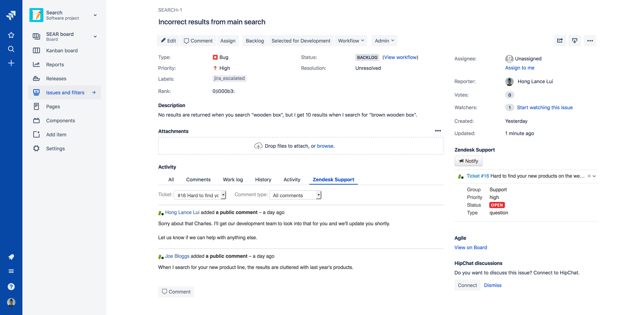644x315 pixels.
Task: Export the issue via the share icon
Action: pyautogui.click(x=560, y=41)
